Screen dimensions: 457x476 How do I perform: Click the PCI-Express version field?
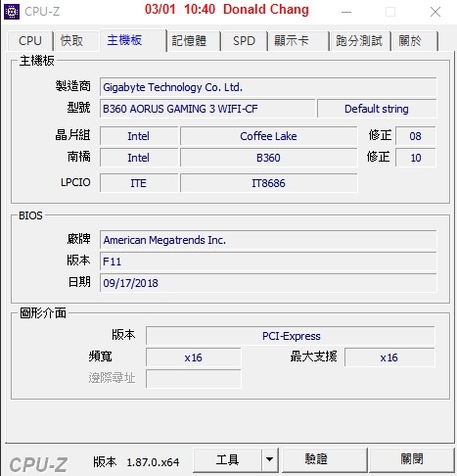pyautogui.click(x=291, y=336)
